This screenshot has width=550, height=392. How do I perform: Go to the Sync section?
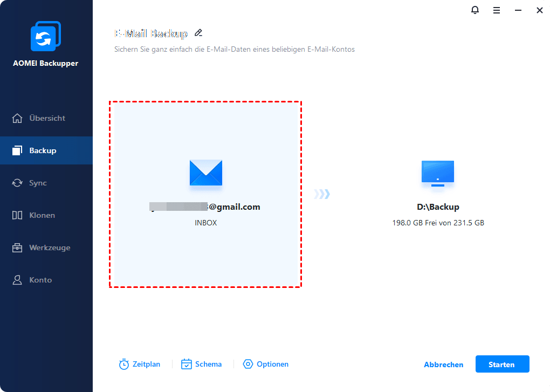click(46, 183)
